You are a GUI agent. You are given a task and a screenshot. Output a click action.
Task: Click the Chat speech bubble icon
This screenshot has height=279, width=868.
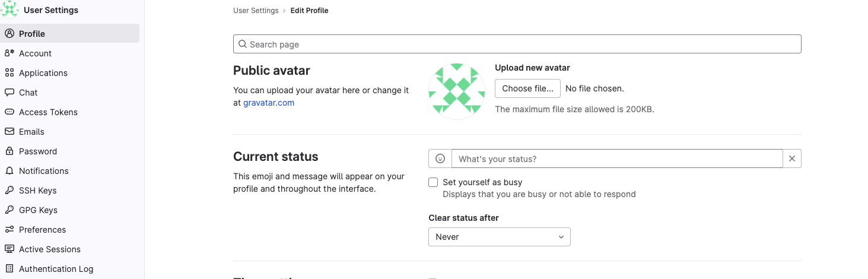click(x=9, y=93)
